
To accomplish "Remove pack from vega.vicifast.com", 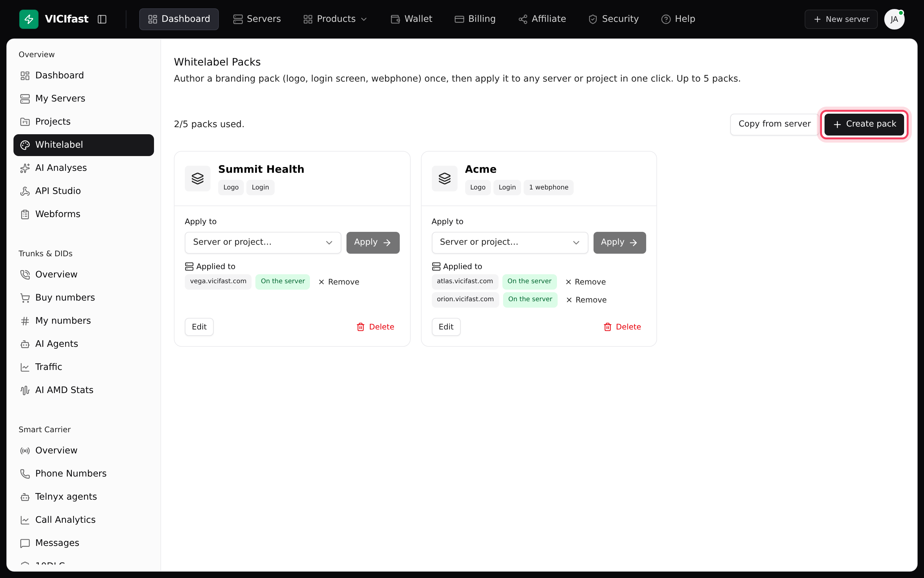I will [x=339, y=282].
